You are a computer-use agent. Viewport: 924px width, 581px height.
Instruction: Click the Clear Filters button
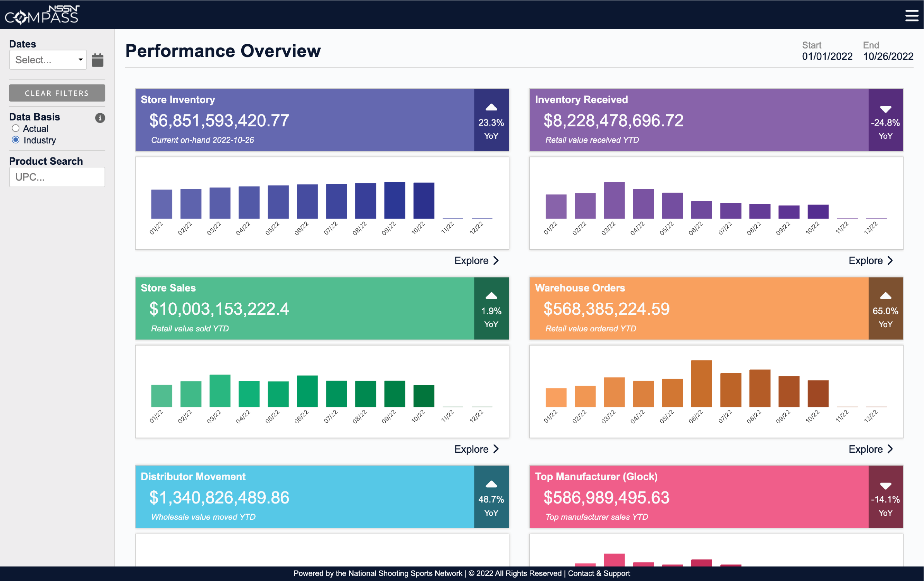click(57, 93)
